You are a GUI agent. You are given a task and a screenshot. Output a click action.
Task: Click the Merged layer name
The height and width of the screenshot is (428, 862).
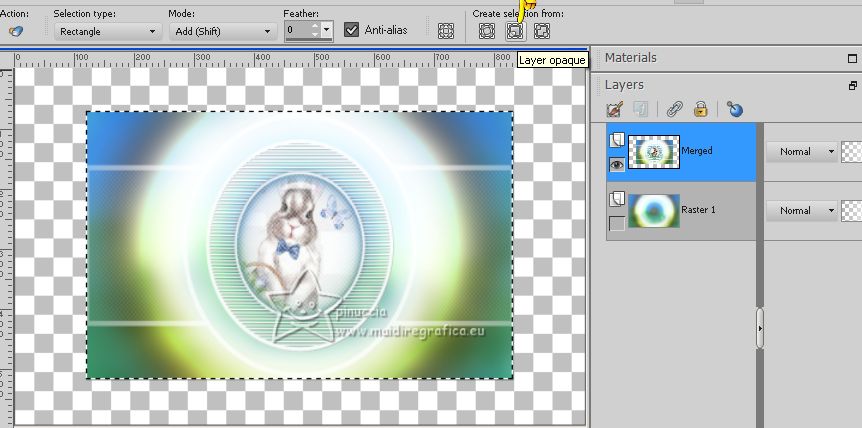pyautogui.click(x=697, y=151)
